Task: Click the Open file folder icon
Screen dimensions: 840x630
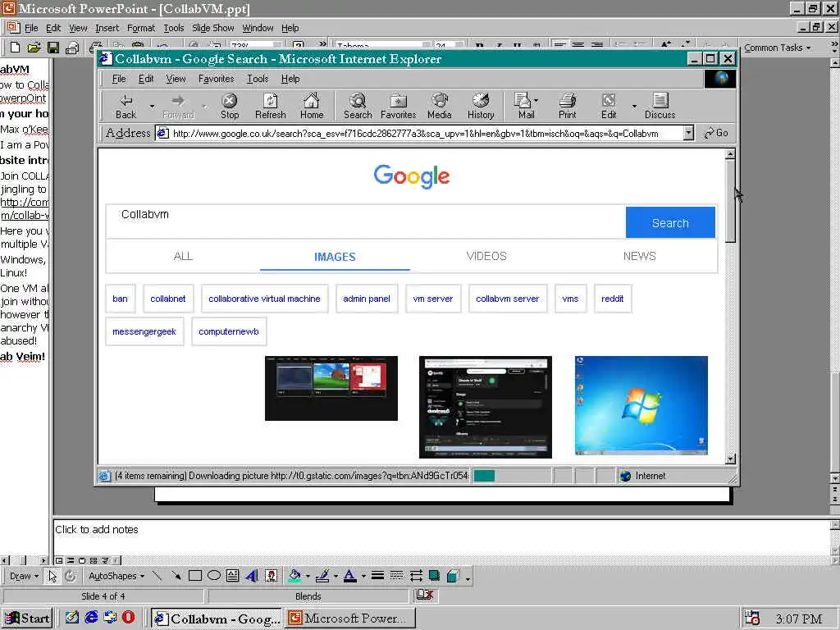Action: (34, 48)
